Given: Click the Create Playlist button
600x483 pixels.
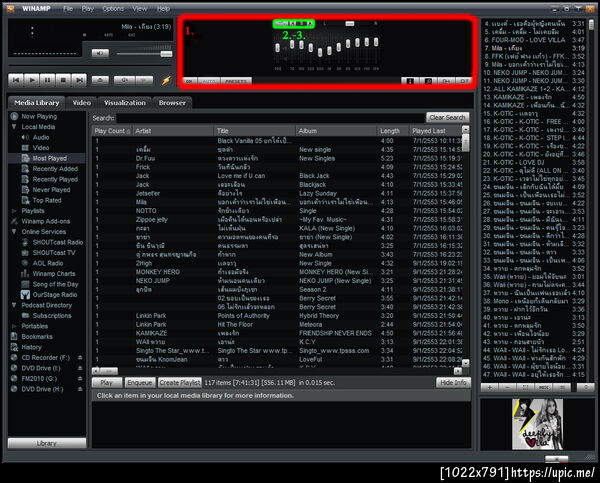Looking at the screenshot, I should click(179, 382).
